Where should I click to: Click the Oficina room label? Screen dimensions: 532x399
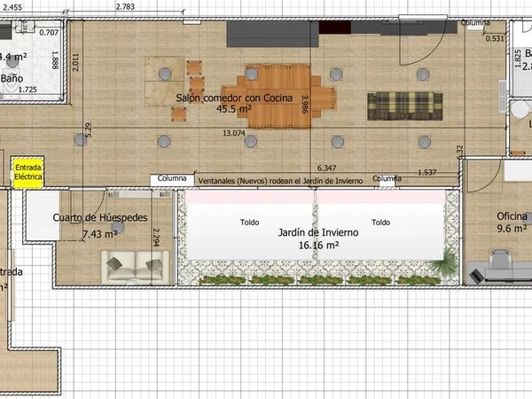[x=512, y=216]
